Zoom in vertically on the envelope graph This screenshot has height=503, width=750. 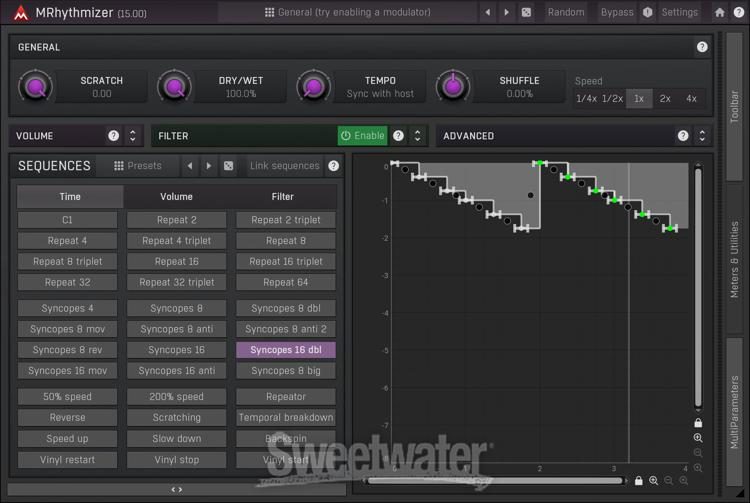point(698,438)
